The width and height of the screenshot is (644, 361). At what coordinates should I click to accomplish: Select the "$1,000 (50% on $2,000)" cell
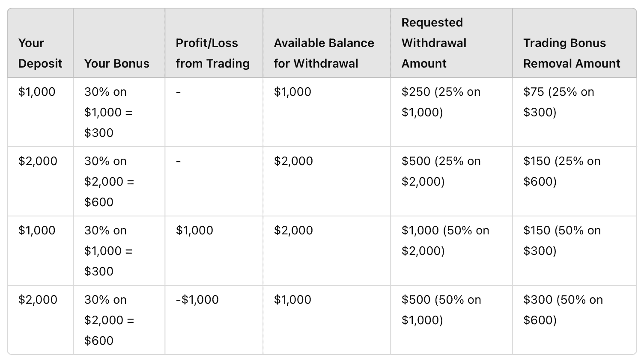point(445,240)
